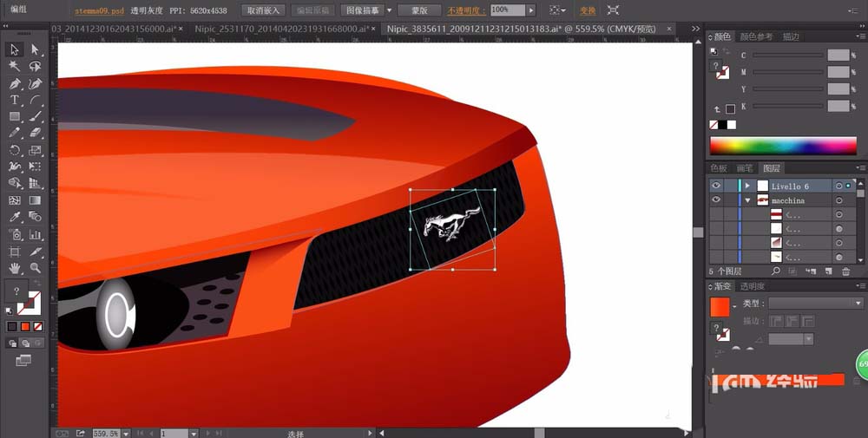Select the Blend tool
This screenshot has width=868, height=438.
coord(36,217)
